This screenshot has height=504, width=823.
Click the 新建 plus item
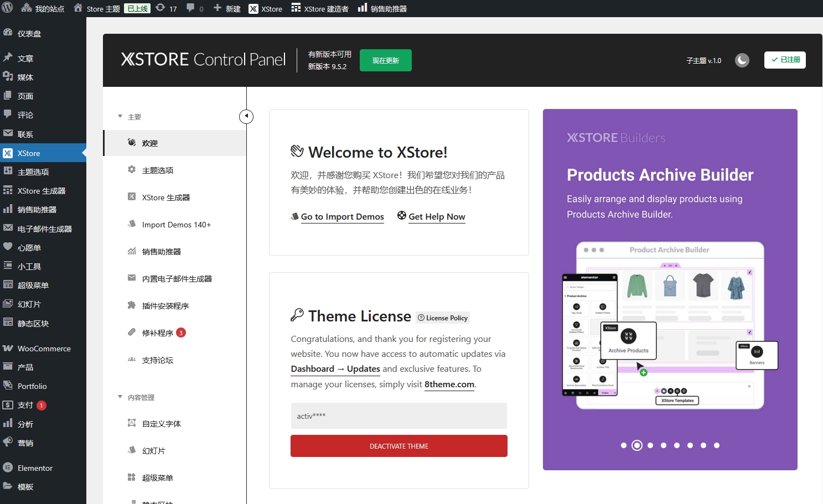227,8
